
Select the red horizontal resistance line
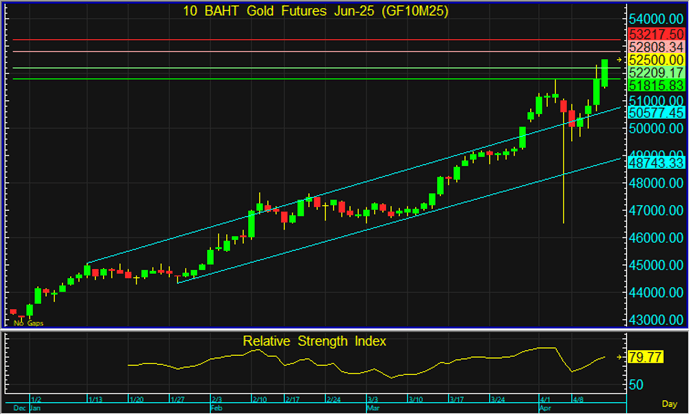click(x=300, y=41)
